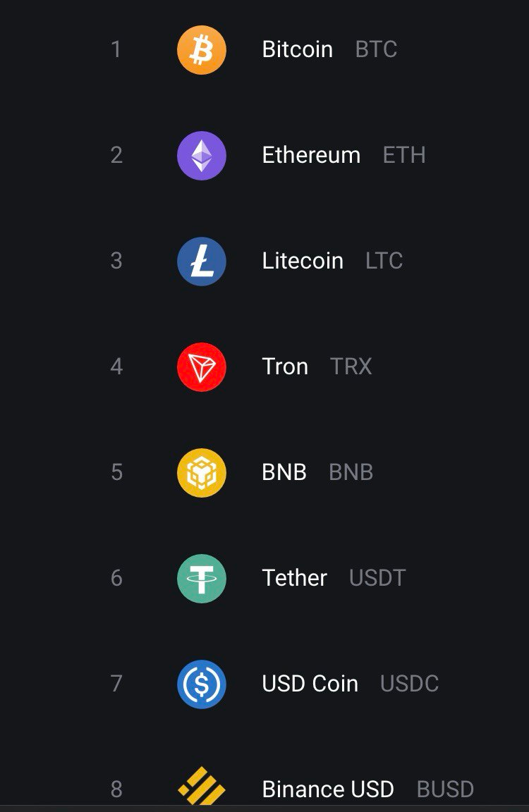Viewport: 529px width, 812px height.
Task: Tap the red Tron logo icon
Action: 202,367
